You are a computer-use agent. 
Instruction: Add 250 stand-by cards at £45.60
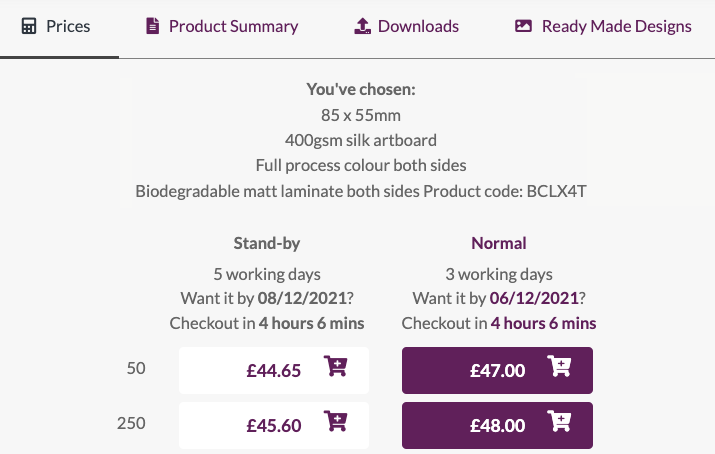(x=274, y=425)
